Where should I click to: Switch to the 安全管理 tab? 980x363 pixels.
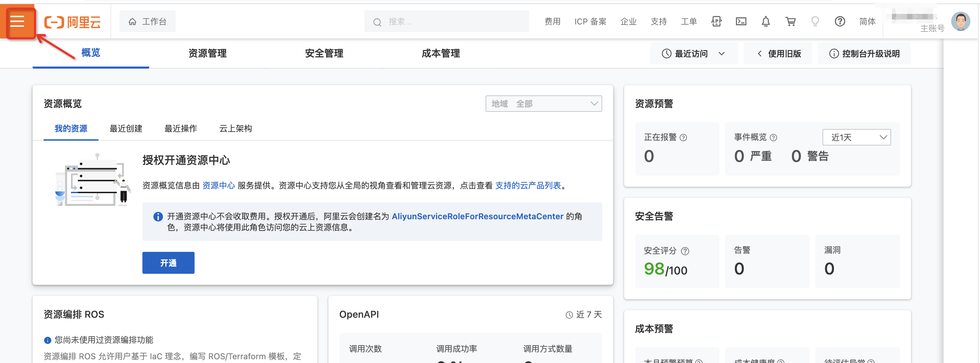pyautogui.click(x=324, y=53)
